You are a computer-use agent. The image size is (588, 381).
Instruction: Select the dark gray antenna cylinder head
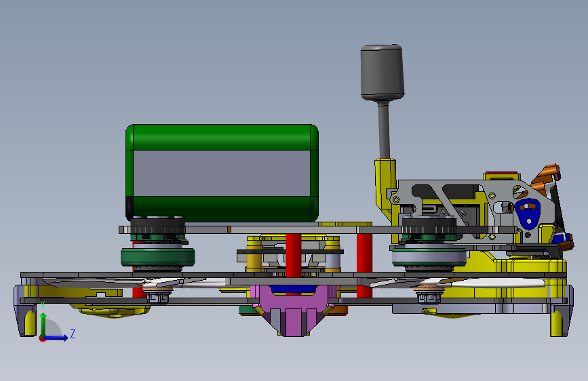pos(382,73)
